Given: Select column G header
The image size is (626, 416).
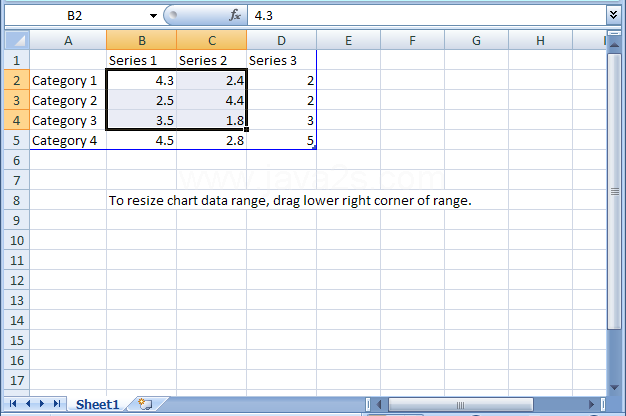Looking at the screenshot, I should coord(476,40).
